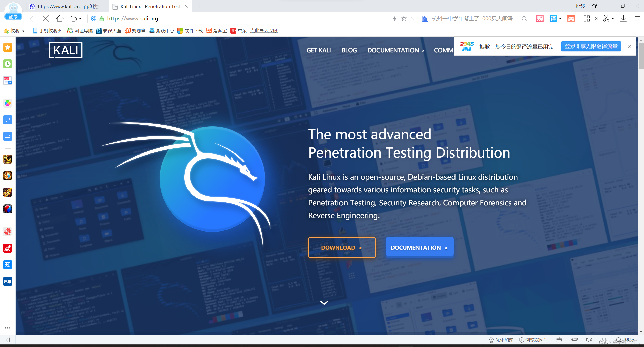This screenshot has height=347, width=644.
Task: Open the skin shirt icon in title bar
Action: point(594,6)
